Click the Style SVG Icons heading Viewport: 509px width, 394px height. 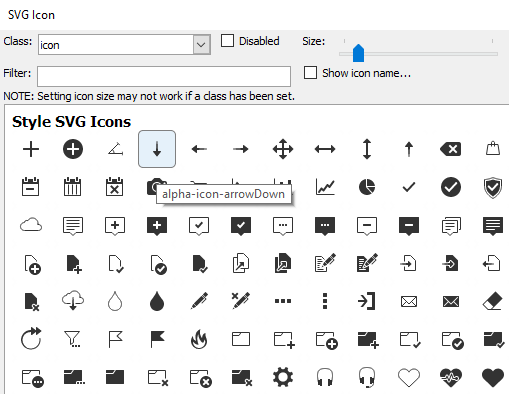pos(71,122)
